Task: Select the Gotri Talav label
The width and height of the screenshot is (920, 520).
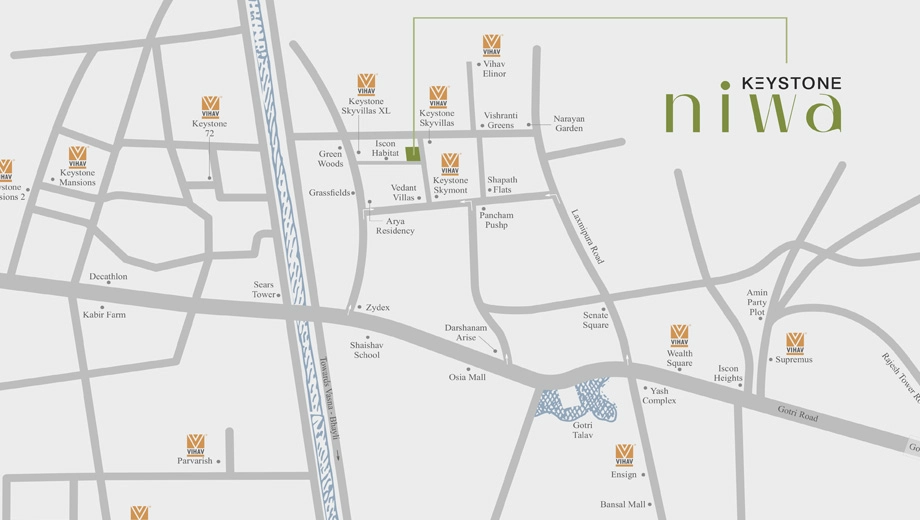Action: 583,430
